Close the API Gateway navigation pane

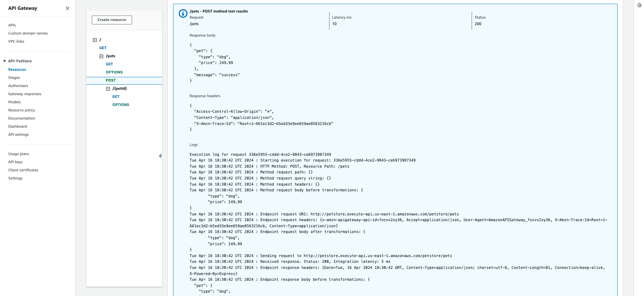click(67, 8)
